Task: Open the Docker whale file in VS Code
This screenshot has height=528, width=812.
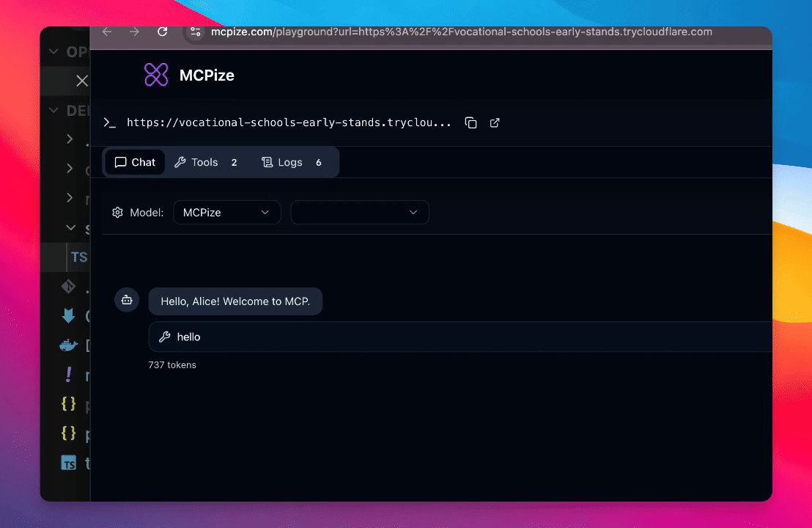Action: tap(68, 345)
